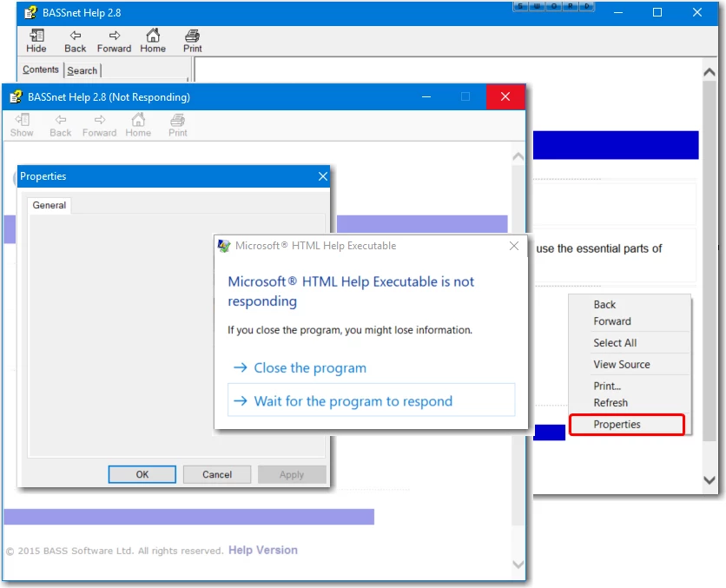Click Microsoft HTML Help Executable dialog icon
This screenshot has width=726, height=588.
(x=224, y=246)
